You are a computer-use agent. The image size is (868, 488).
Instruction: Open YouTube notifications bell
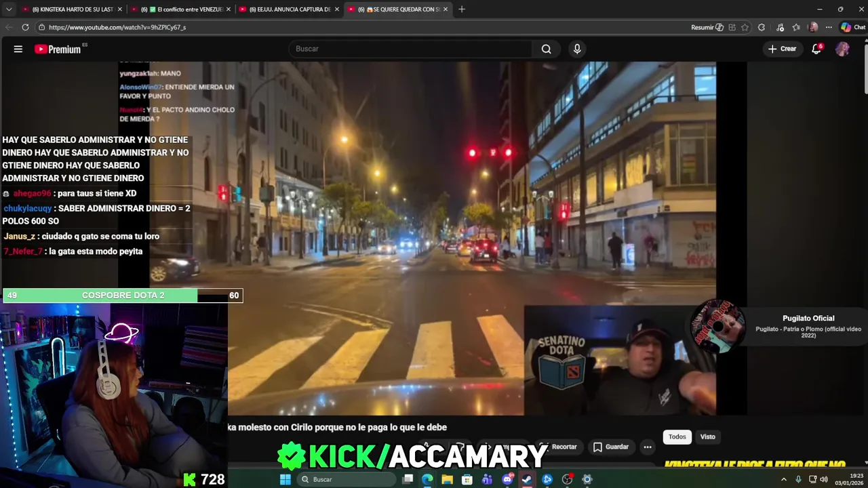816,49
